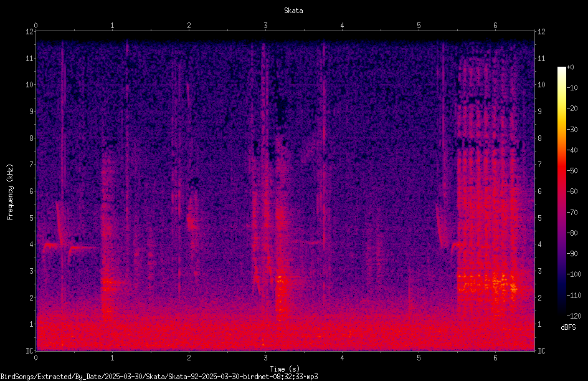Image resolution: width=588 pixels, height=381 pixels.
Task: Select the "Frequency (kHz)" axis title
Action: pyautogui.click(x=10, y=192)
